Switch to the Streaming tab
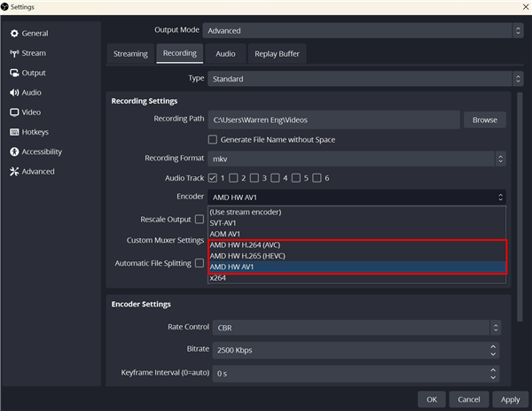 point(130,54)
